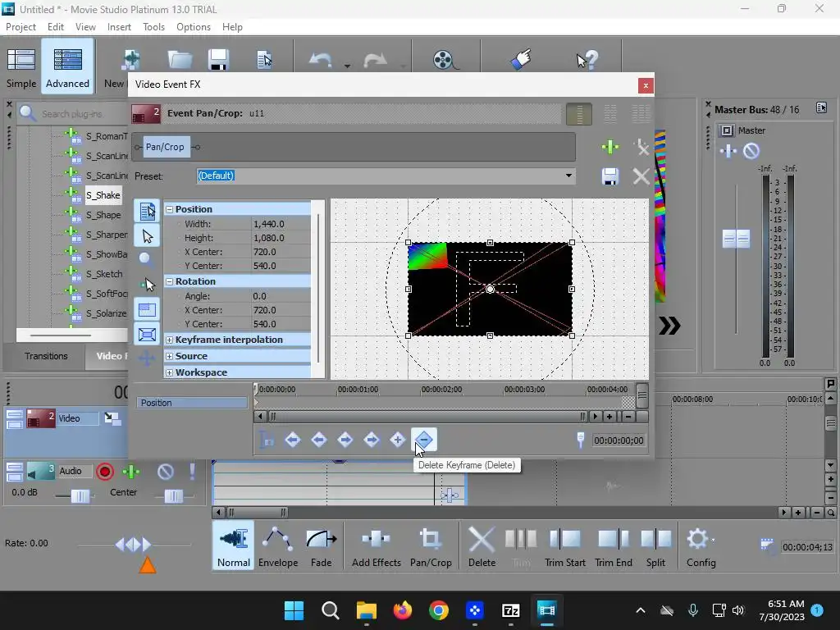Viewport: 840px width, 630px height.
Task: Click the film reel Make Movie icon
Action: (444, 60)
